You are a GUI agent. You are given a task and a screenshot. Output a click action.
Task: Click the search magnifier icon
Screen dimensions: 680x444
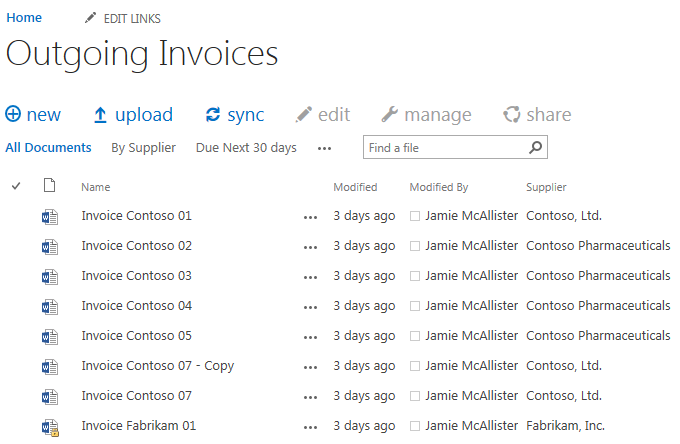click(x=536, y=147)
